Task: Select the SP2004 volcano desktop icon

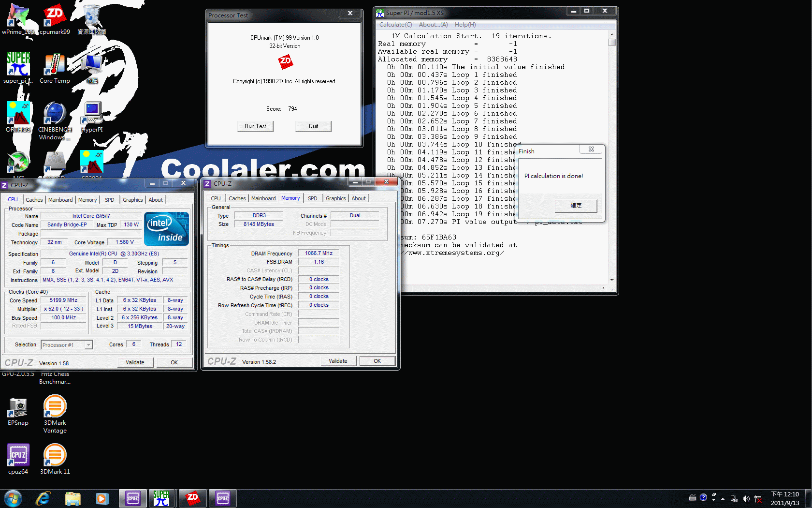Action: [92, 164]
